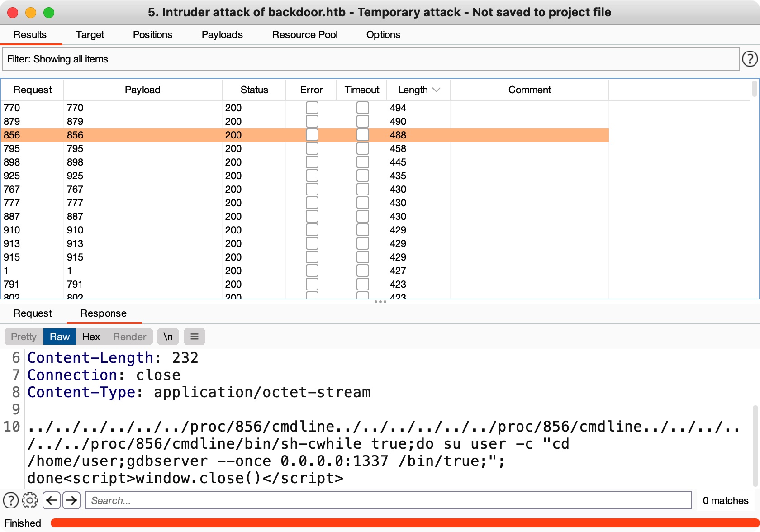Click the 0 matches label

tap(726, 500)
